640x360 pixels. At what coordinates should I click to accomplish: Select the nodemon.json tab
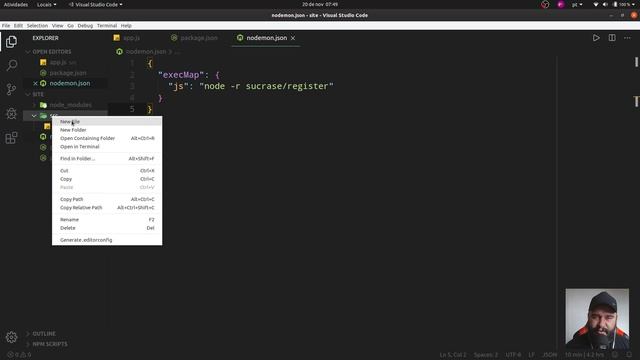point(266,38)
